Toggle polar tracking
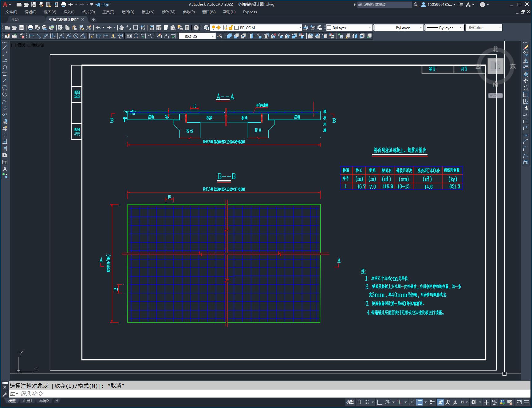The height and width of the screenshot is (408, 532). [x=387, y=402]
